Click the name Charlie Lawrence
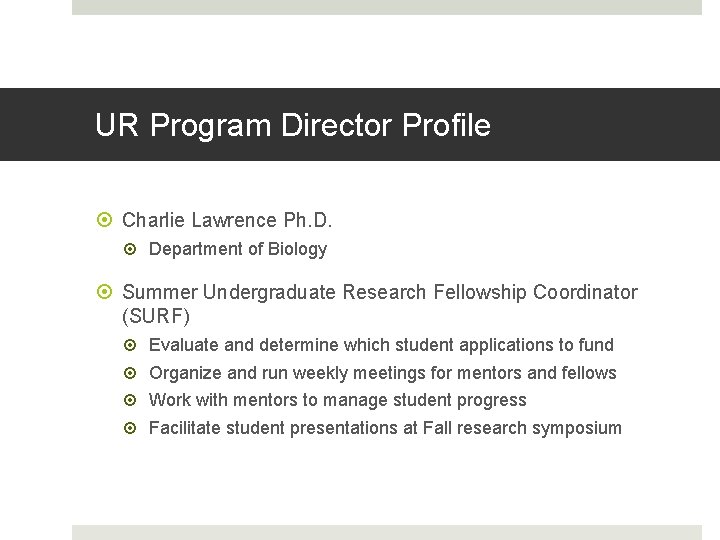The width and height of the screenshot is (720, 540). click(x=200, y=220)
